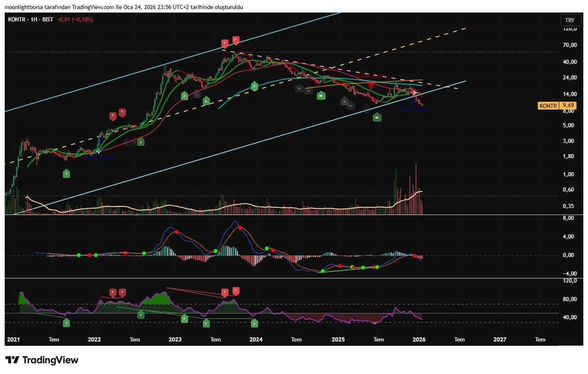
Task: Click the green m marker under the 2025 low
Action: coord(377,118)
